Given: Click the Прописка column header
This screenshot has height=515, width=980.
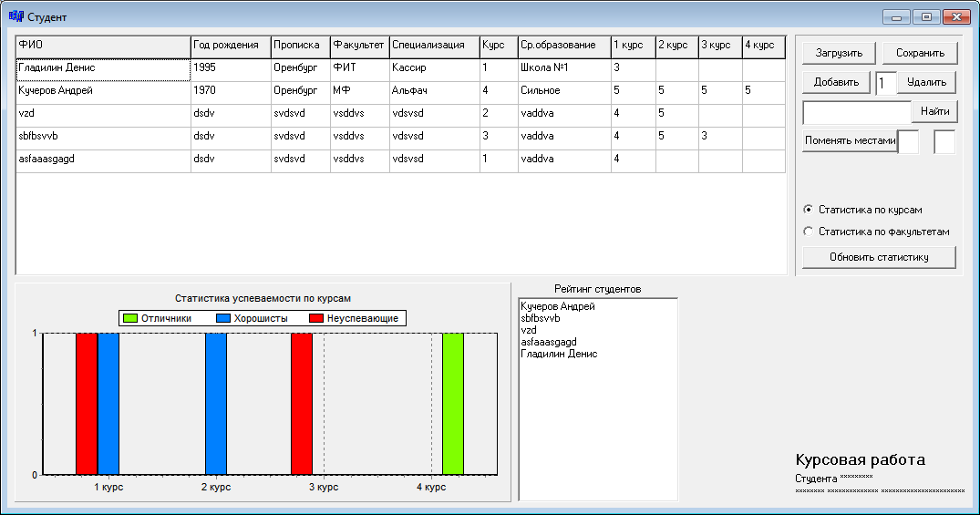Looking at the screenshot, I should click(x=301, y=46).
